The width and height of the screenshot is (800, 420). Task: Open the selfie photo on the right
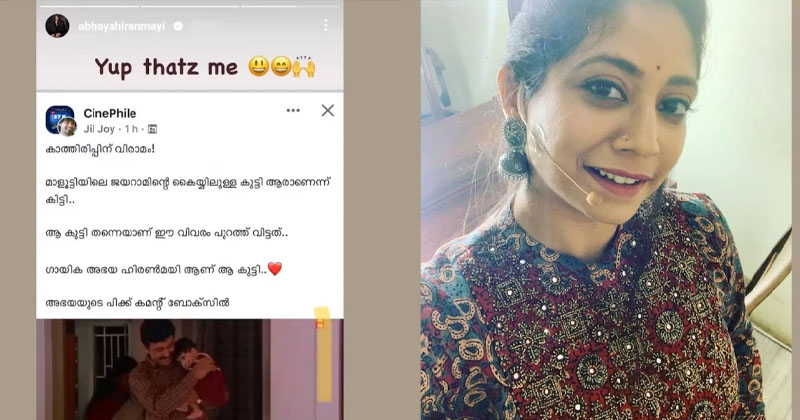coord(606,210)
